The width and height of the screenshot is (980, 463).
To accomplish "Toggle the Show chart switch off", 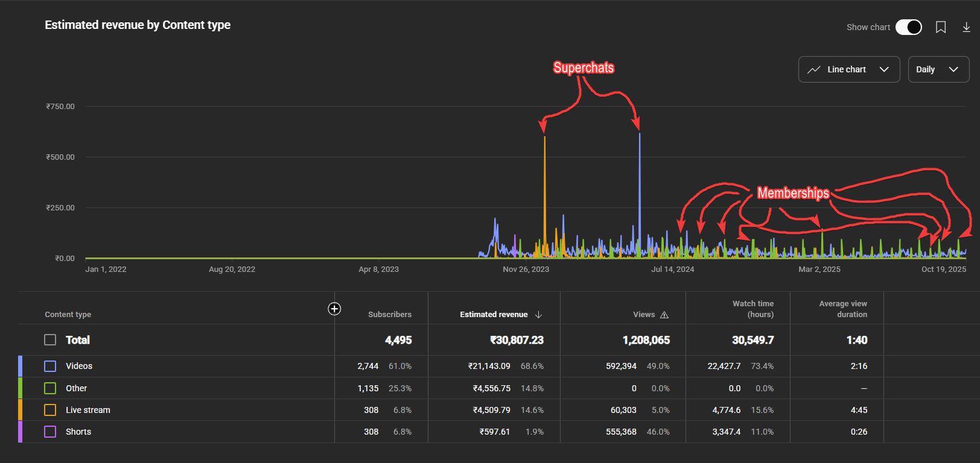I will point(908,27).
